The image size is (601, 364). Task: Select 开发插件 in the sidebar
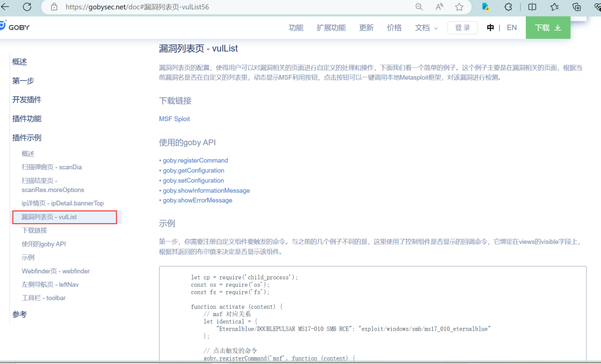tap(27, 100)
